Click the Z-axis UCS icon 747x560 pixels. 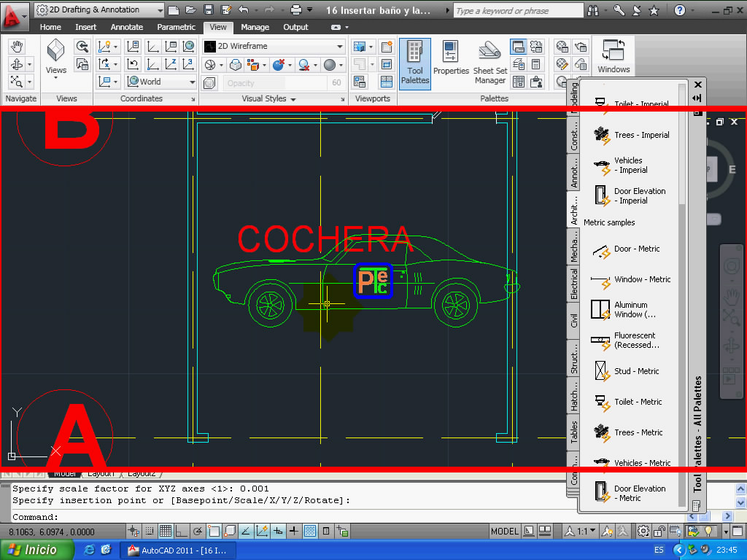pyautogui.click(x=171, y=64)
